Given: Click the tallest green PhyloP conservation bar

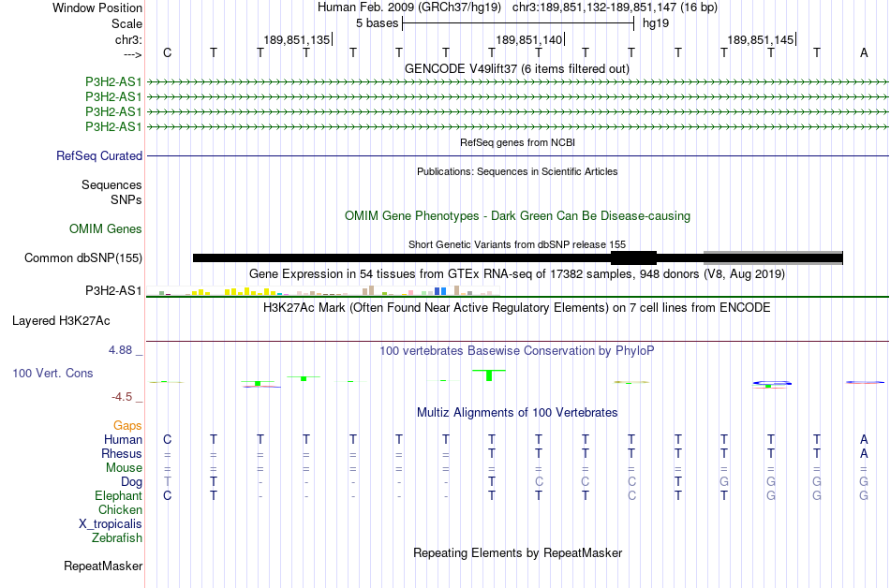Looking at the screenshot, I should (489, 375).
